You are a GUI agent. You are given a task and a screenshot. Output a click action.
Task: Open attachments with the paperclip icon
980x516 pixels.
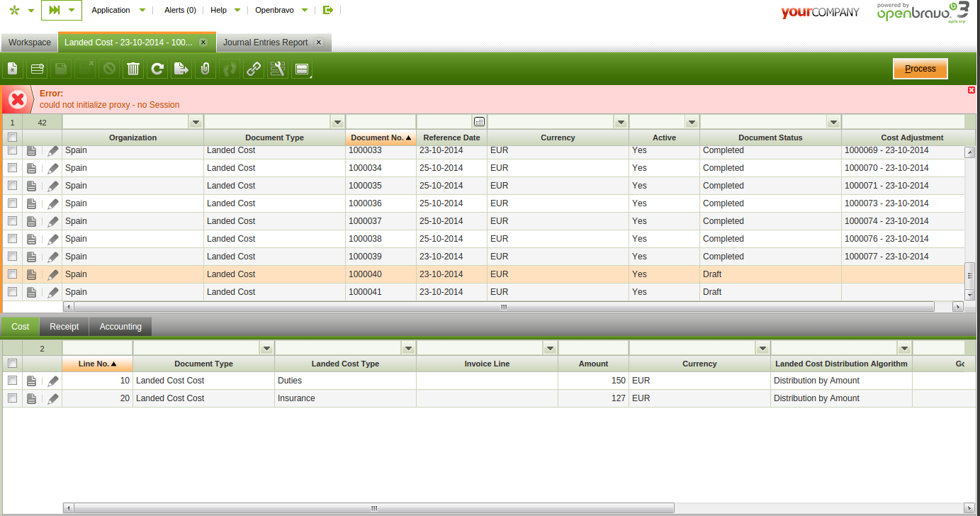[205, 69]
